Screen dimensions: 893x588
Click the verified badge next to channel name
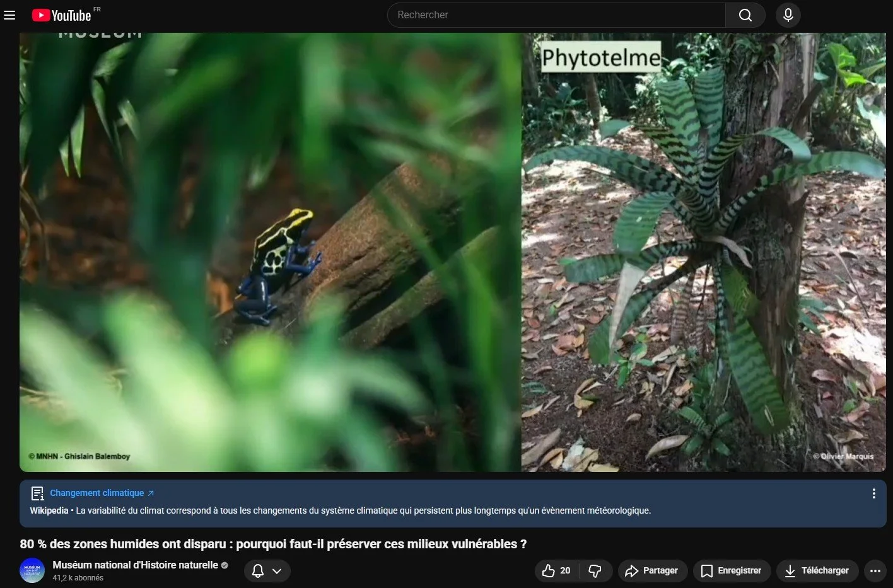pos(225,565)
